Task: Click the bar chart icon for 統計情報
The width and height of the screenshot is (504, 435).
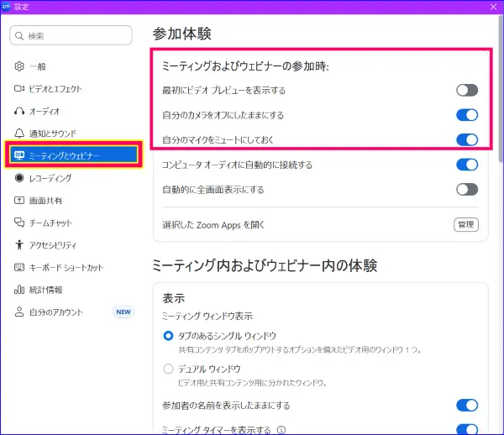Action: pyautogui.click(x=19, y=290)
